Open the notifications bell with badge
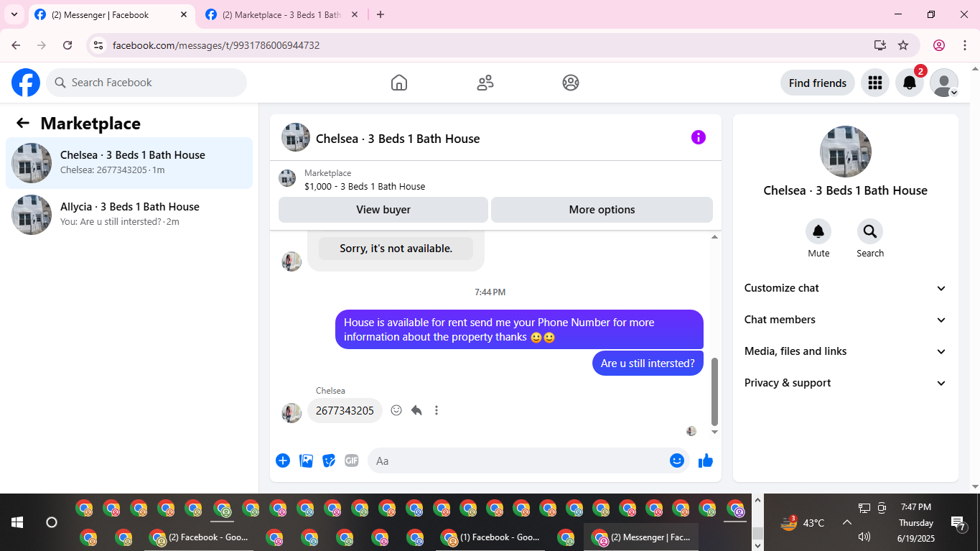Screen dimensions: 980x551 [910, 83]
